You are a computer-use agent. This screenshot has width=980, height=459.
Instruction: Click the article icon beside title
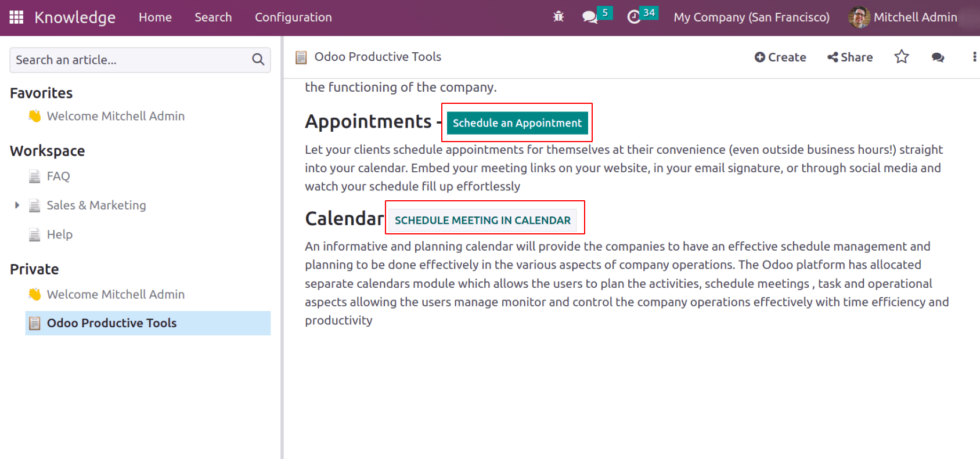tap(301, 57)
